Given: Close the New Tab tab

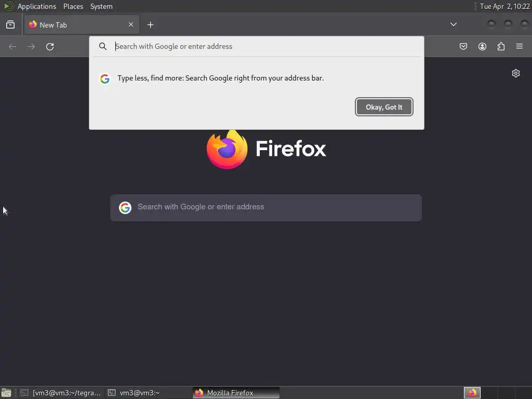Looking at the screenshot, I should click(131, 24).
